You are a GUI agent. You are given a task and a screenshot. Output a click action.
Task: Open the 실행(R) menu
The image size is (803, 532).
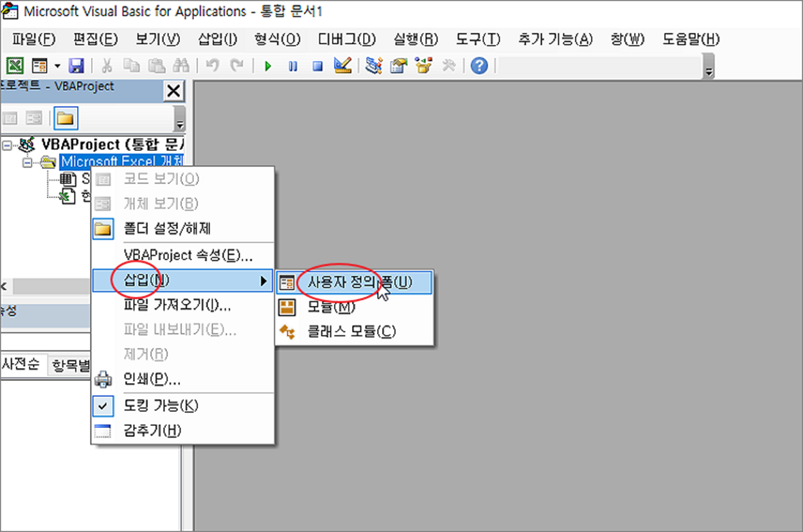[x=416, y=39]
